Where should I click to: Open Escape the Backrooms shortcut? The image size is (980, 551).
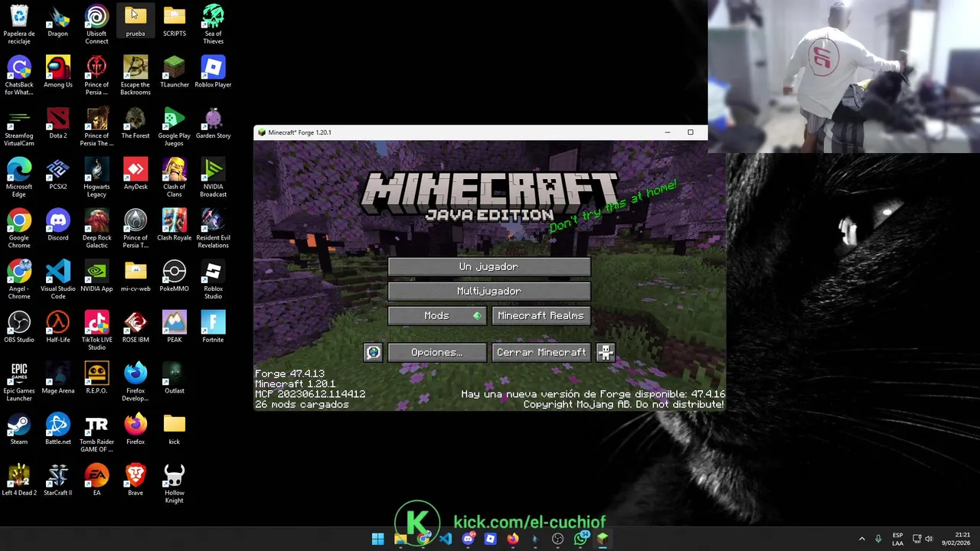136,76
